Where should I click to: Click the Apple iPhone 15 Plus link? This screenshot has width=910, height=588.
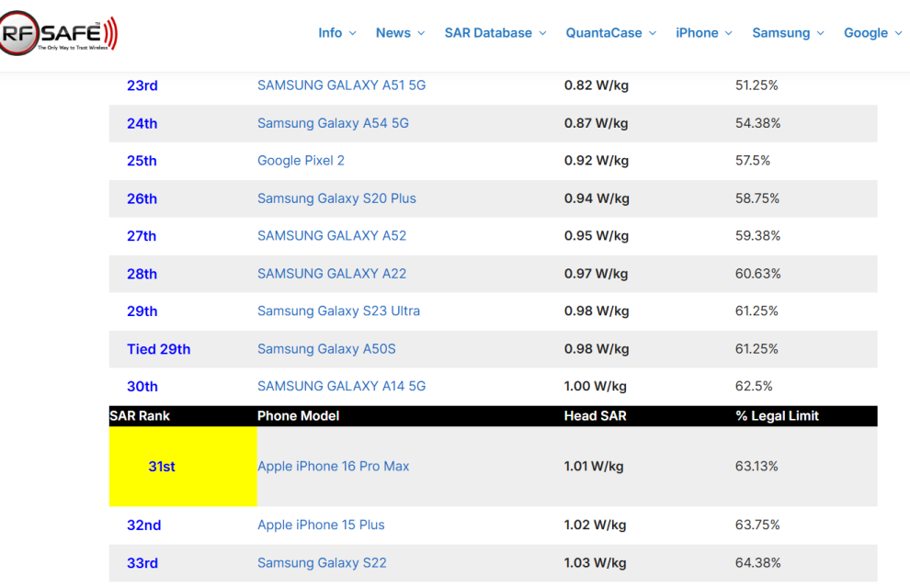pyautogui.click(x=321, y=526)
